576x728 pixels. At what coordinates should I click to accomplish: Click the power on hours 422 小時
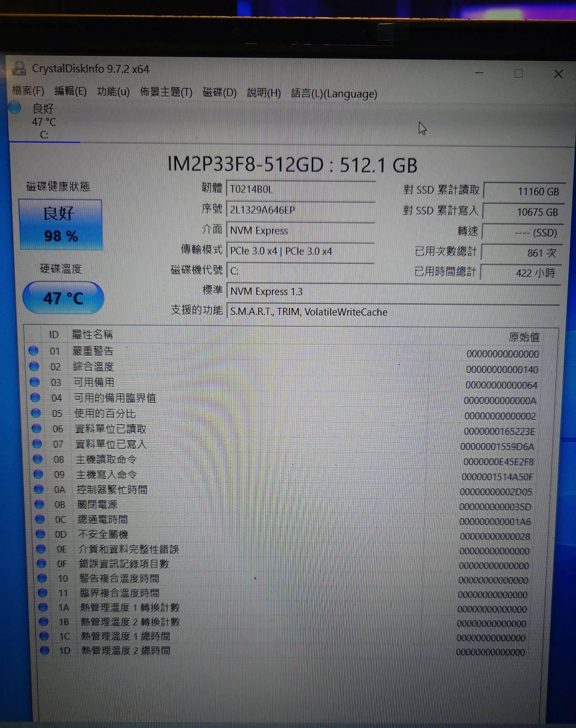(521, 273)
